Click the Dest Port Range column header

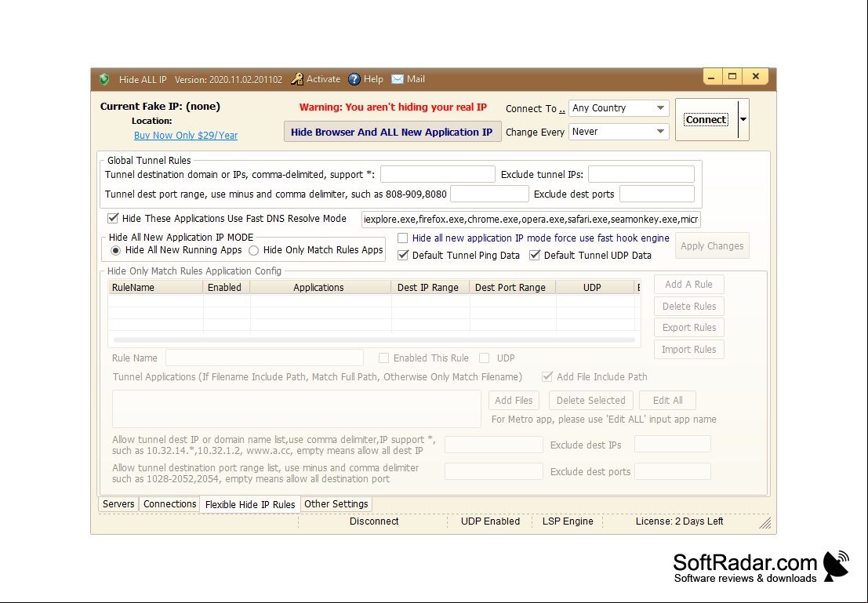click(513, 287)
